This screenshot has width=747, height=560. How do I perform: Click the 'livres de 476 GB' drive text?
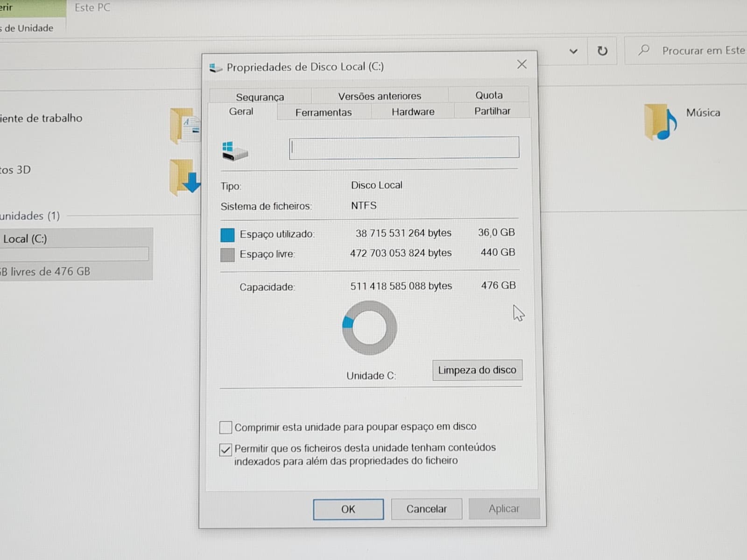50,272
